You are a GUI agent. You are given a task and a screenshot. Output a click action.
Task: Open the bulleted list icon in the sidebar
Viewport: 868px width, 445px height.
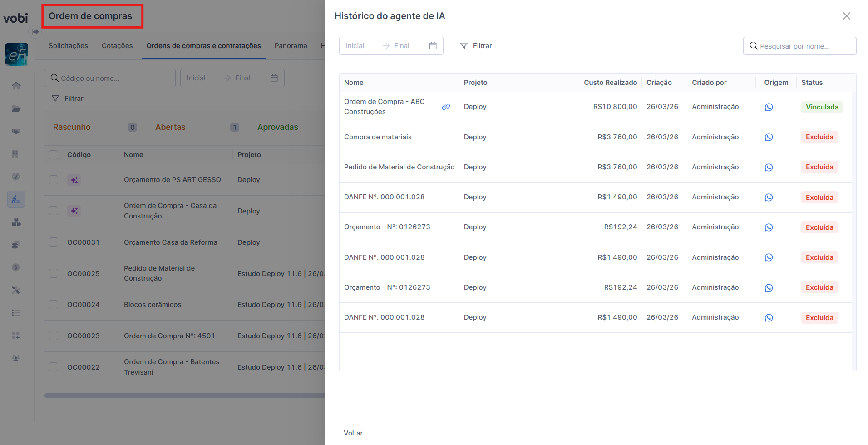point(16,313)
